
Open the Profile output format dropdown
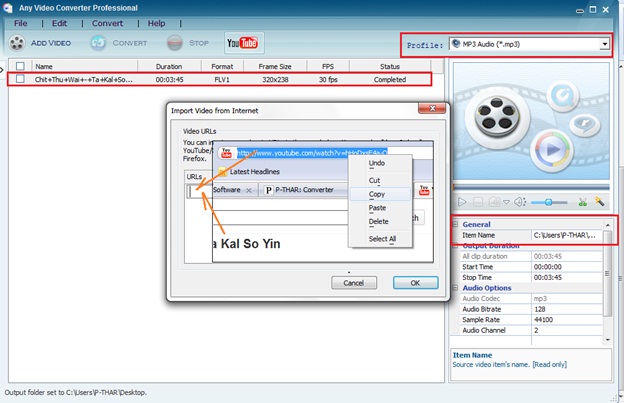point(529,44)
